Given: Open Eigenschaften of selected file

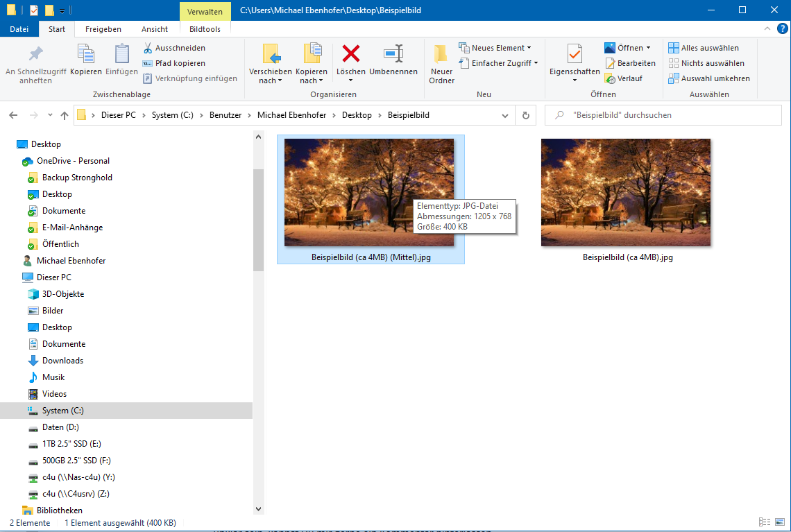Looking at the screenshot, I should (575, 64).
